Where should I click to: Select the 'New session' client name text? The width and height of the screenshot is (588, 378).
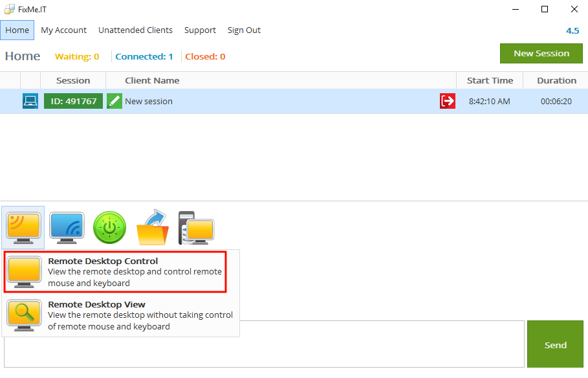pos(149,102)
